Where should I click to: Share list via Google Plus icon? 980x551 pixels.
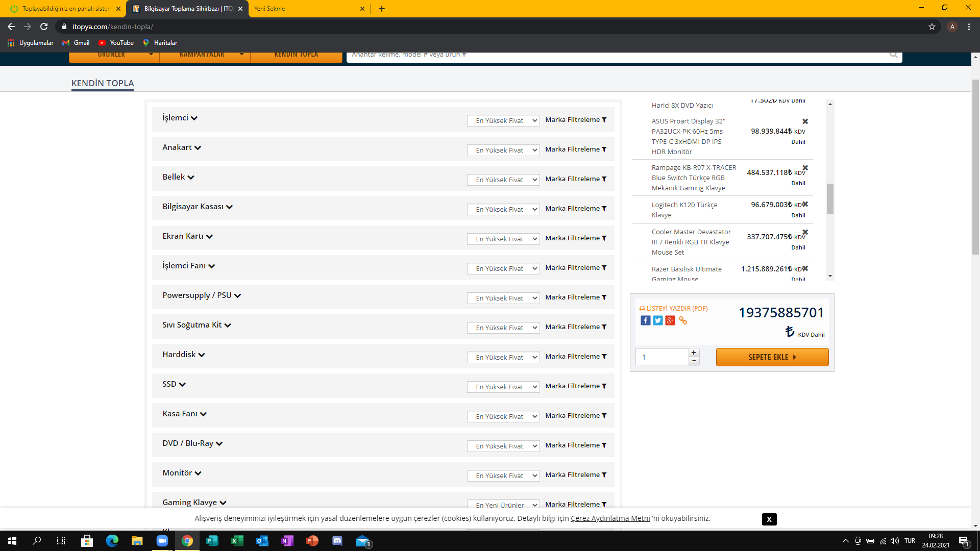pos(670,320)
